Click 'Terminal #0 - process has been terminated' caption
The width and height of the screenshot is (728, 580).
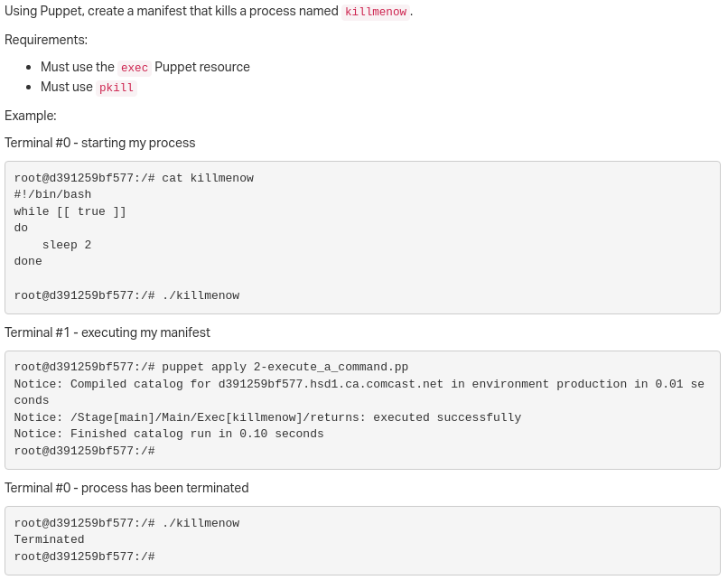click(126, 488)
